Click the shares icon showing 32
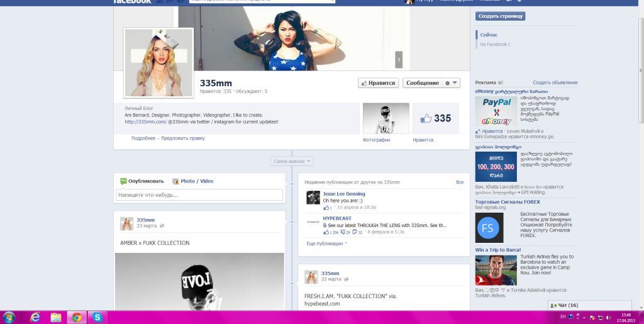The image size is (644, 324). click(x=355, y=232)
